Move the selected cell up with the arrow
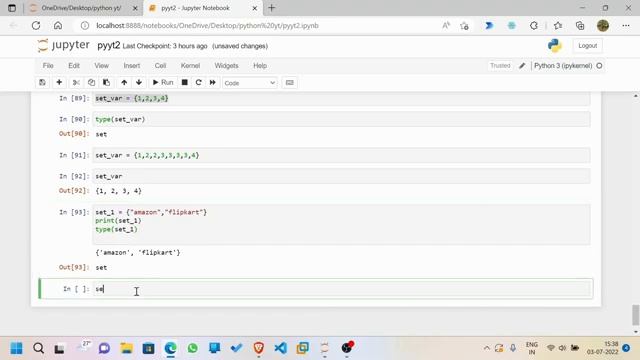The width and height of the screenshot is (640, 360). tap(124, 82)
